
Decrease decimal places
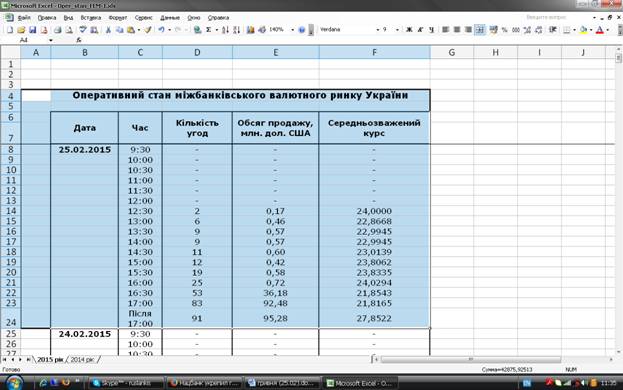539,30
